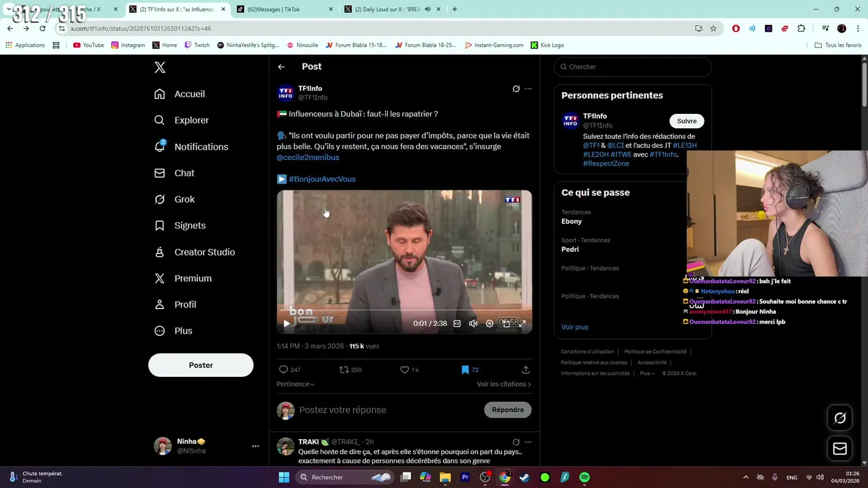Expand video to fullscreen
The height and width of the screenshot is (488, 868).
(522, 324)
